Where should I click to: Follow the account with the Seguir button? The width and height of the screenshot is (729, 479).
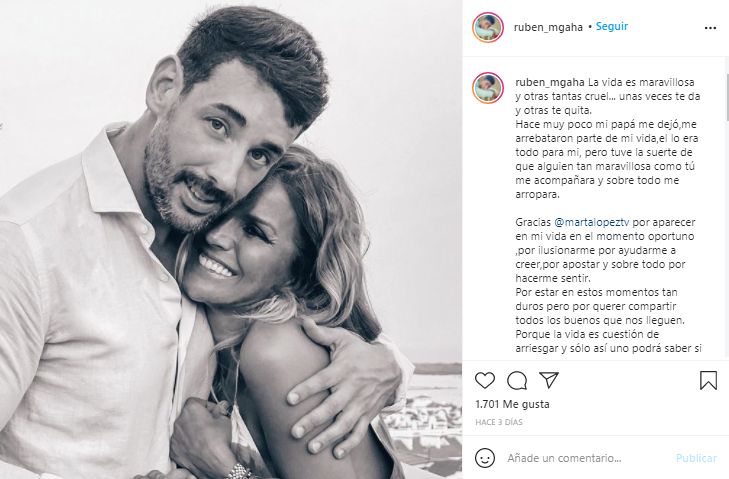pos(612,27)
